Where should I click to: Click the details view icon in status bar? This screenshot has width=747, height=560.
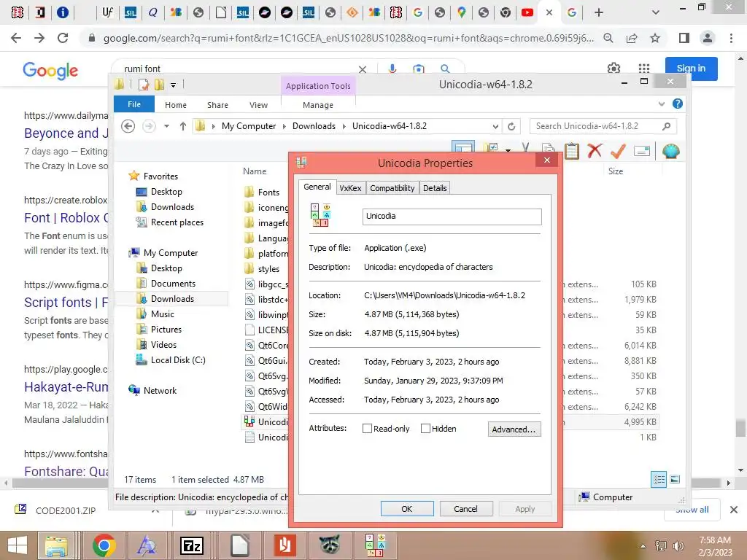659,479
